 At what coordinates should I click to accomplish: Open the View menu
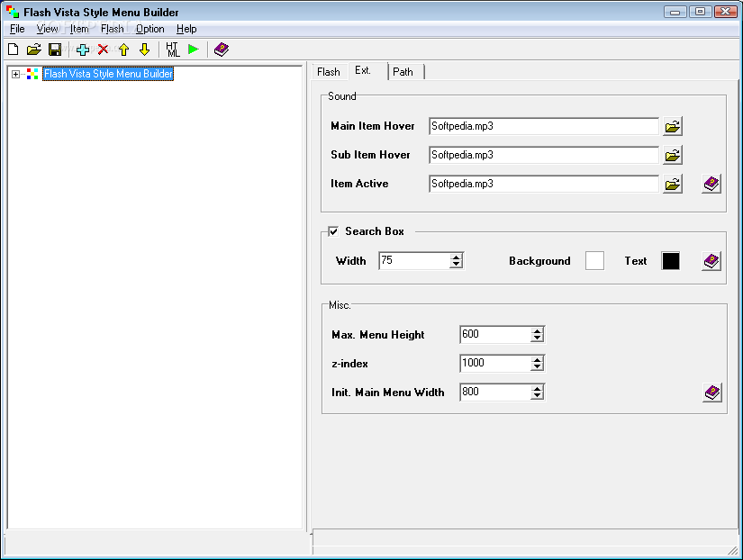coord(48,29)
